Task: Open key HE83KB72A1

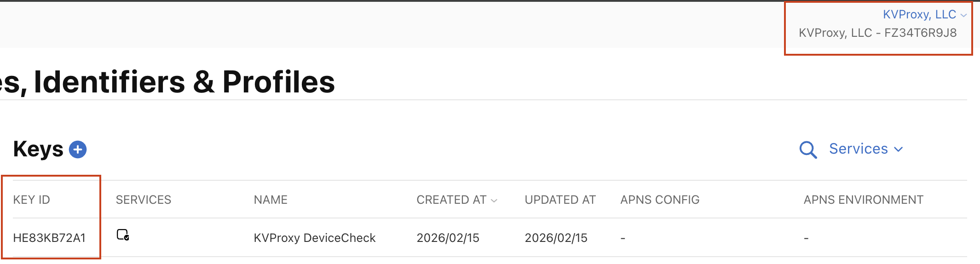Action: pyautogui.click(x=49, y=238)
